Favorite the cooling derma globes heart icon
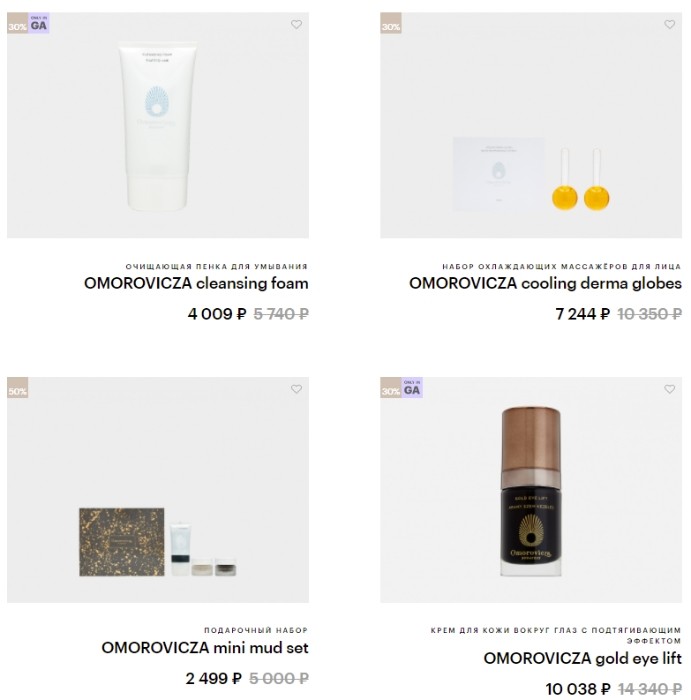Viewport: 691px width, 700px height. (x=670, y=25)
